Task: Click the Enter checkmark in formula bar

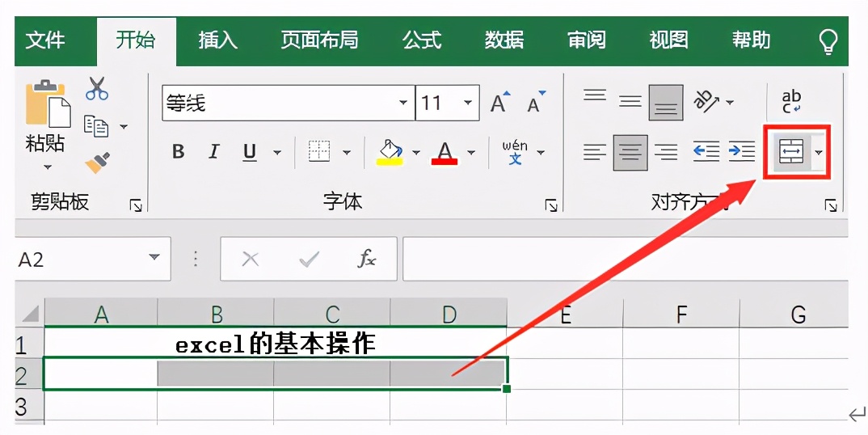Action: pos(309,259)
